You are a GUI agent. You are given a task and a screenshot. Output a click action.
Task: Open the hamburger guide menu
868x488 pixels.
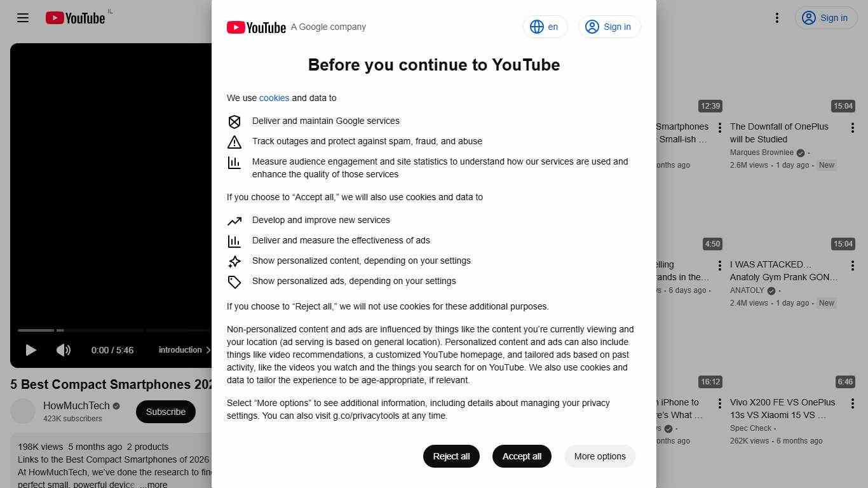(23, 18)
